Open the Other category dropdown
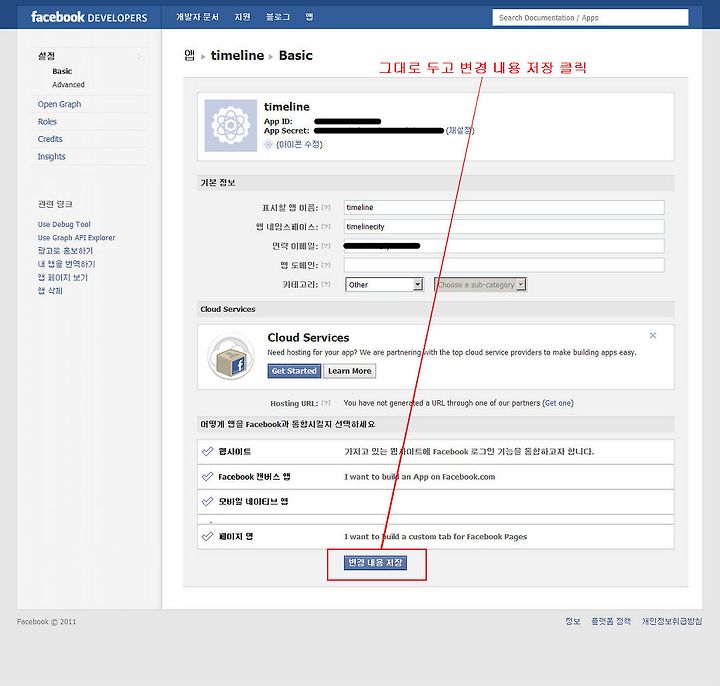This screenshot has height=686, width=720. 384,285
